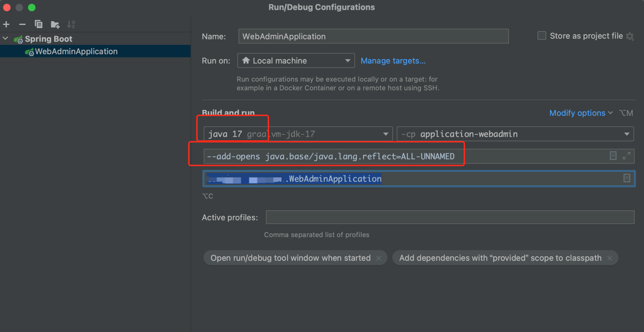This screenshot has height=332, width=644.
Task: Select WebAdminApplication in configuration tree
Action: [95, 51]
